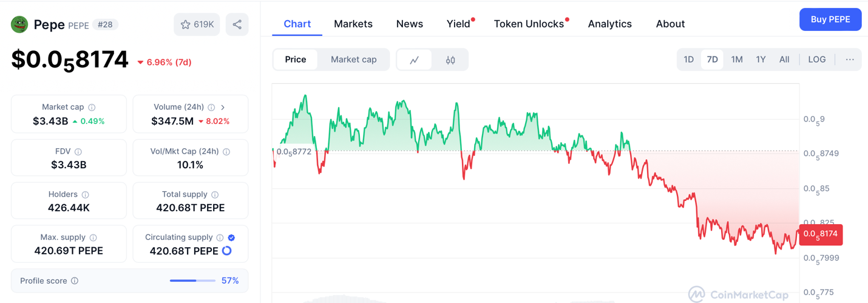Switch to the Token Unlocks tab
Screen dimensions: 868x303
pos(528,24)
